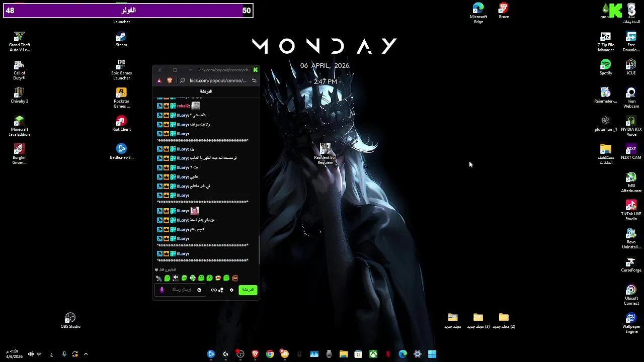Select Rainmeter desktop icon
This screenshot has width=644, height=362.
[606, 95]
